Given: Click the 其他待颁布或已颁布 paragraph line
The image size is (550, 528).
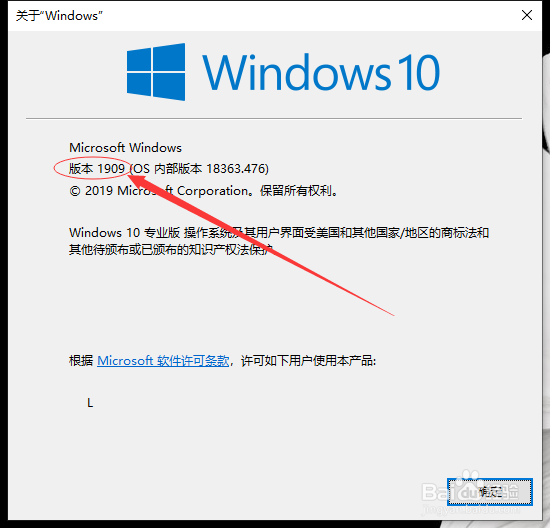Looking at the screenshot, I should click(x=170, y=249).
